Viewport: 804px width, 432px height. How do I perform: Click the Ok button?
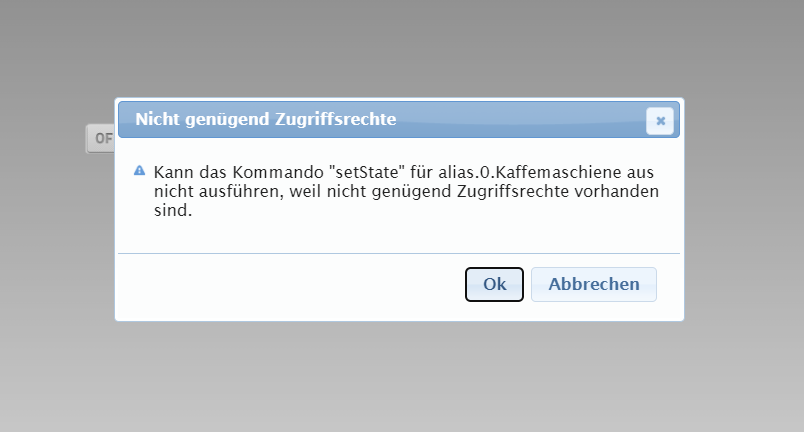tap(494, 284)
